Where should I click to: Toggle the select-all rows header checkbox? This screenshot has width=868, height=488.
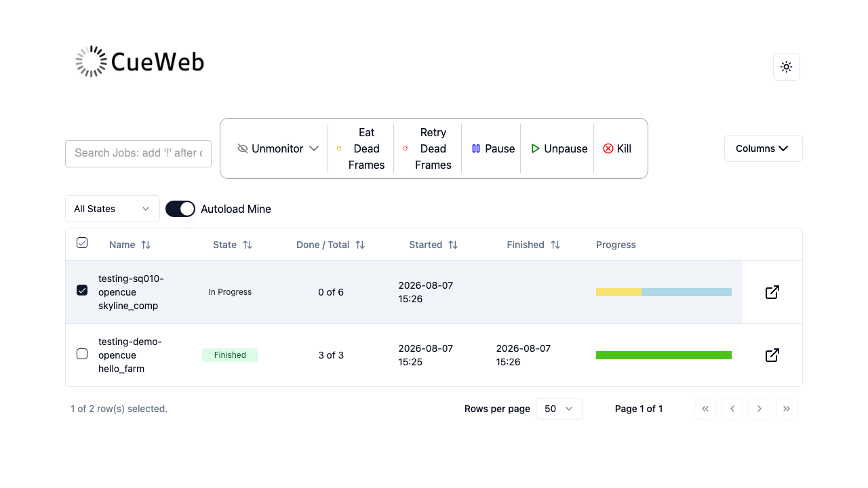pos(82,243)
